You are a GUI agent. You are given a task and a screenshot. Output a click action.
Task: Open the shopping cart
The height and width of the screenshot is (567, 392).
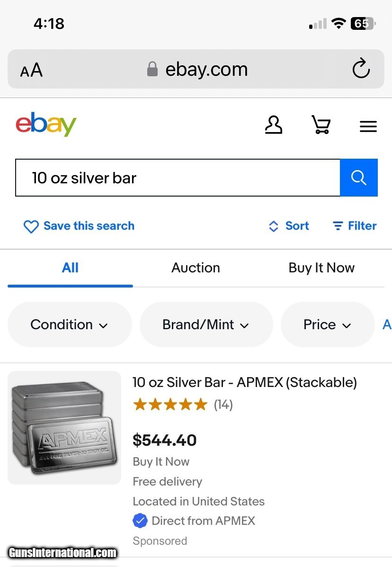321,126
